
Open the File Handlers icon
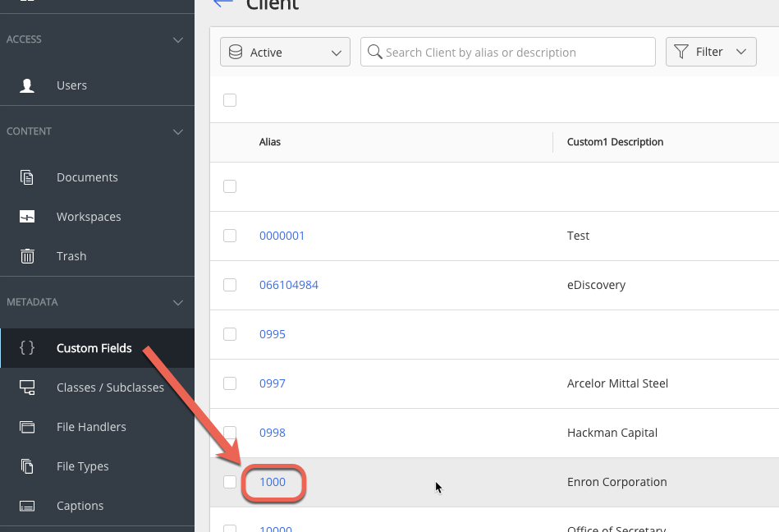[27, 427]
